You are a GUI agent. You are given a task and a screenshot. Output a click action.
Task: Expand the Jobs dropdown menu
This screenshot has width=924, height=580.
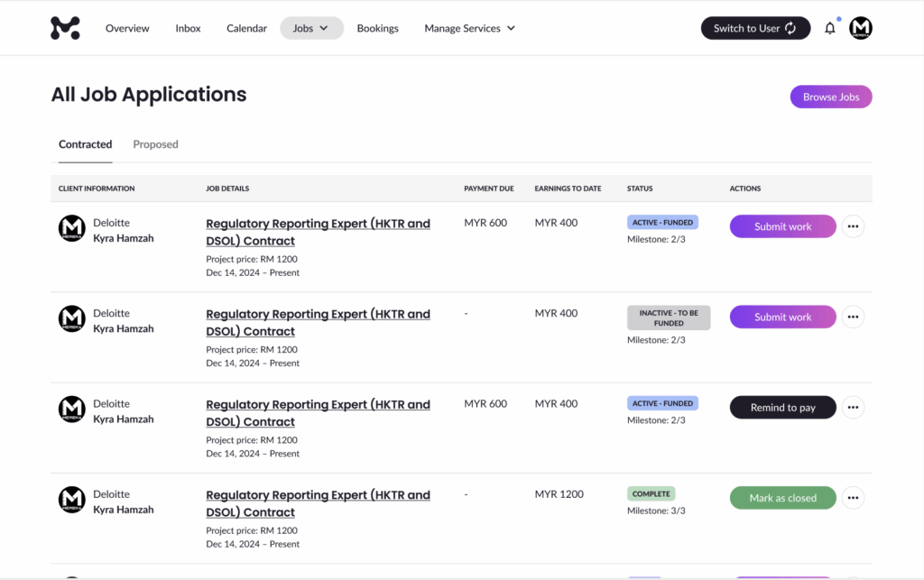311,28
